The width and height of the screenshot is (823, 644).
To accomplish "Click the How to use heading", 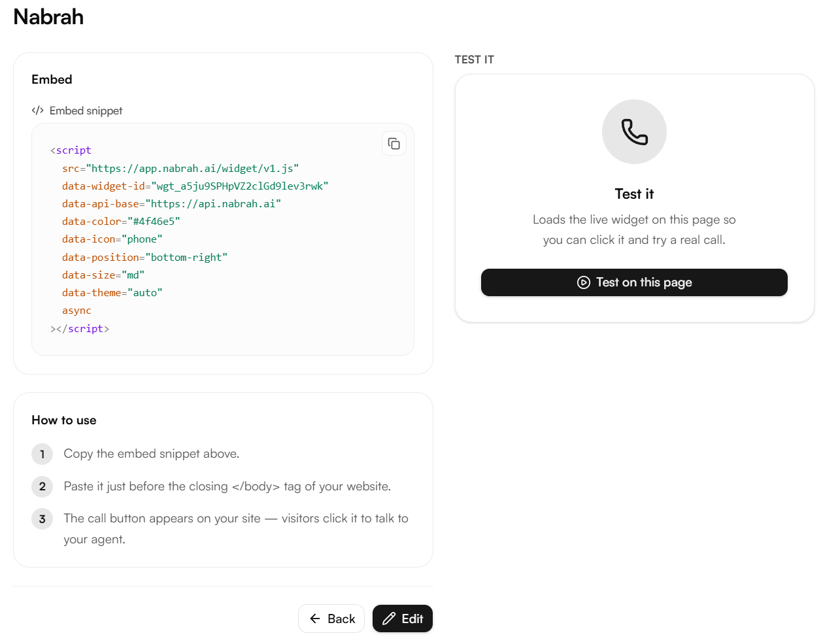I will [64, 420].
